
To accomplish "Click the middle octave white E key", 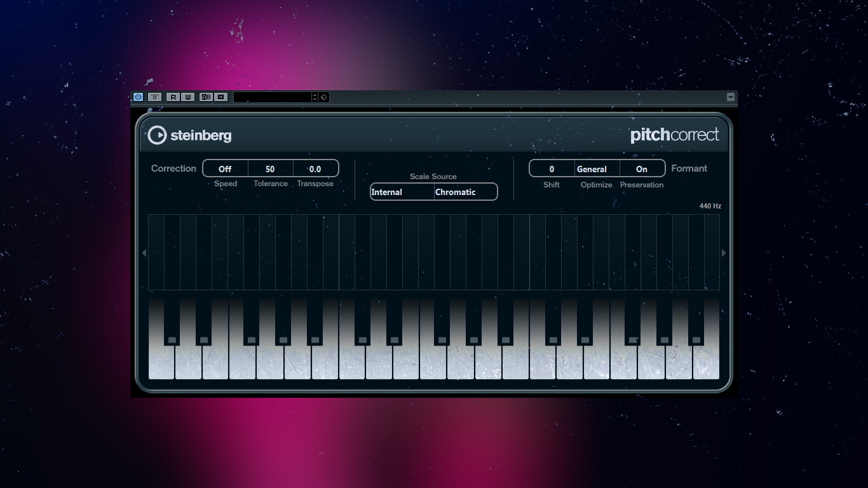I will (407, 362).
